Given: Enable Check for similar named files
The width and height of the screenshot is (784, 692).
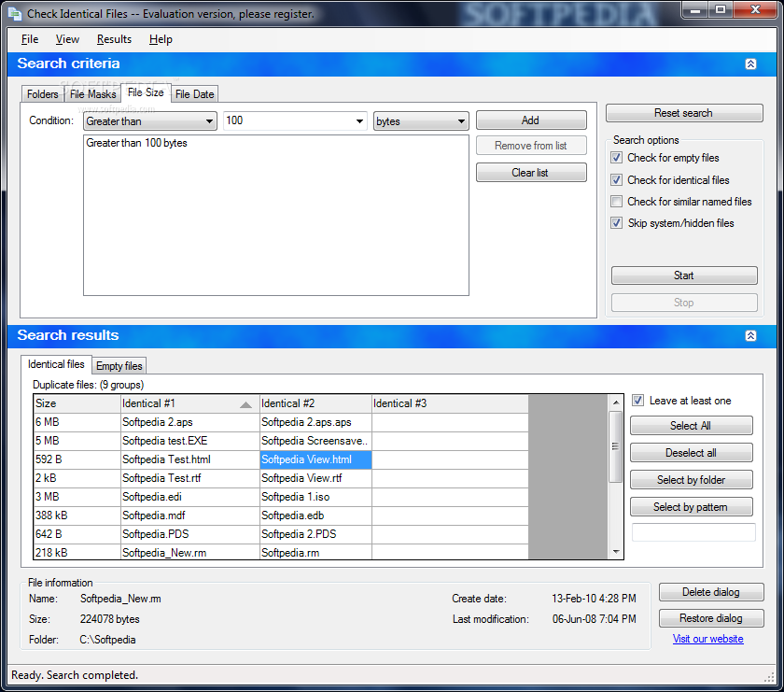Looking at the screenshot, I should pyautogui.click(x=617, y=202).
